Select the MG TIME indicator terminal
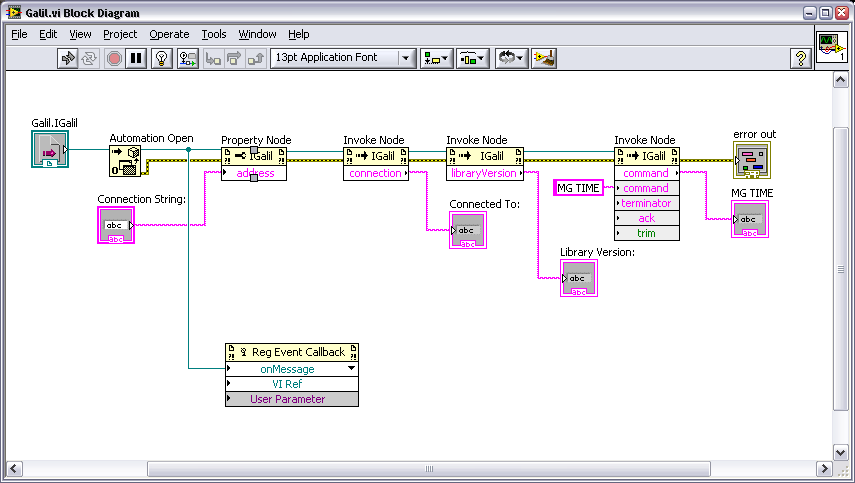The image size is (855, 483). click(x=750, y=219)
